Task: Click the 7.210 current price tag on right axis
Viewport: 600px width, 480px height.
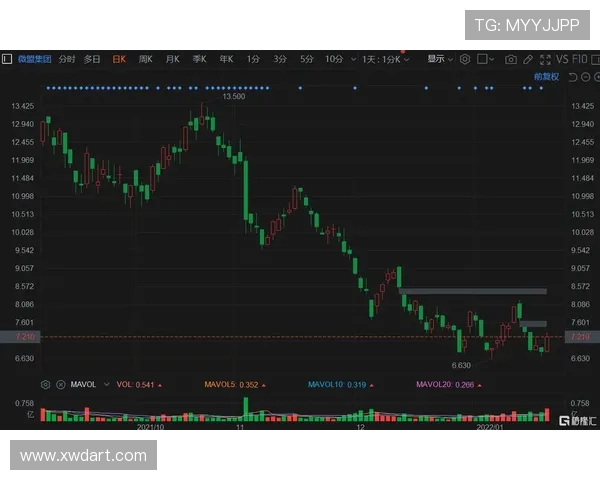Action: [x=582, y=337]
